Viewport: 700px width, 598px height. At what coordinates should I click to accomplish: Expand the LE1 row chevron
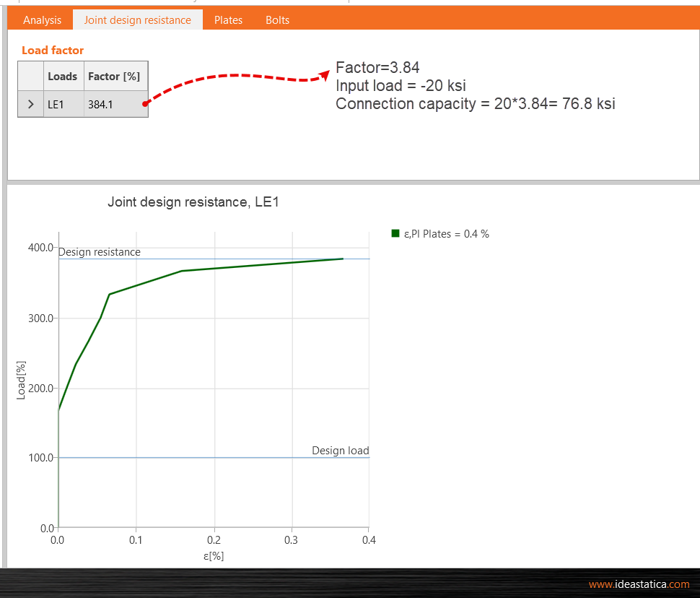[31, 104]
